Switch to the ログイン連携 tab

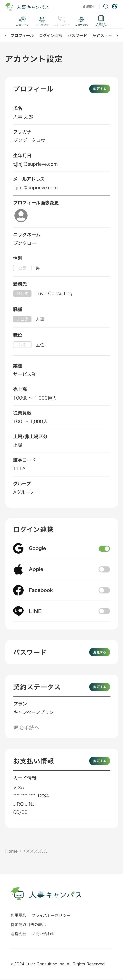point(51,35)
